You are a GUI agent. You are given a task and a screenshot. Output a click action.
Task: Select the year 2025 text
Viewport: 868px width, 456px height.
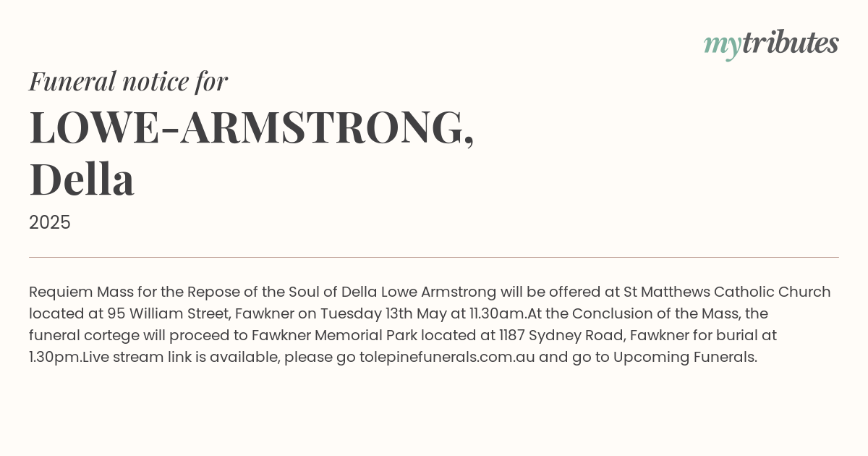click(x=50, y=223)
